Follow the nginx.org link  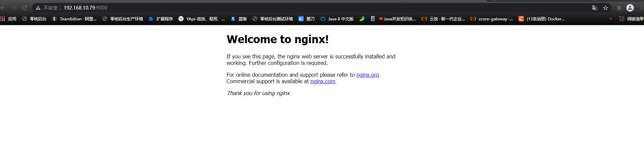(x=367, y=75)
